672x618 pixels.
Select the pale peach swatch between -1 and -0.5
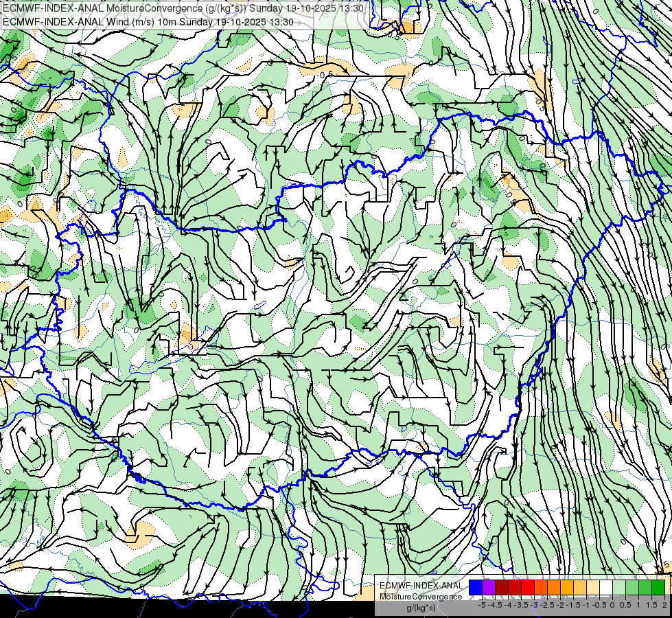[592, 587]
